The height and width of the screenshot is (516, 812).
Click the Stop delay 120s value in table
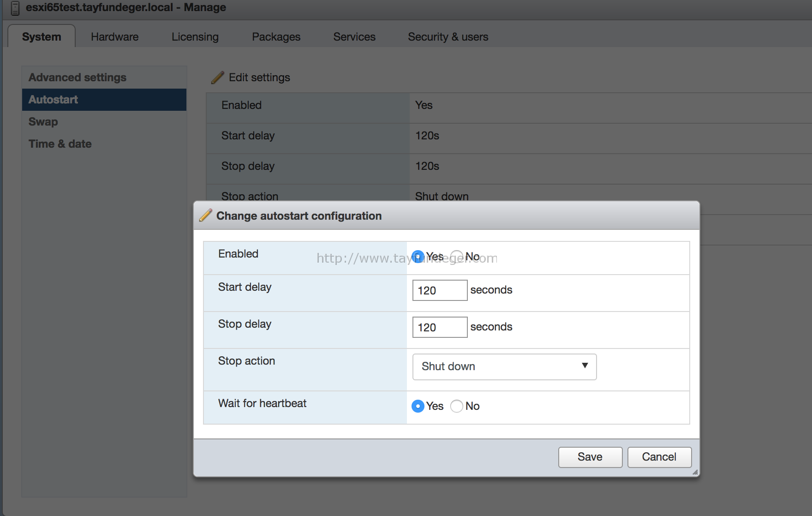click(x=427, y=166)
